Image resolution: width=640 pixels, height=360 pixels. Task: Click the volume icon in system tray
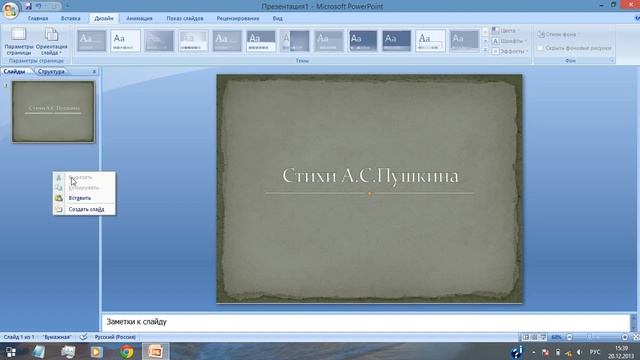(579, 352)
